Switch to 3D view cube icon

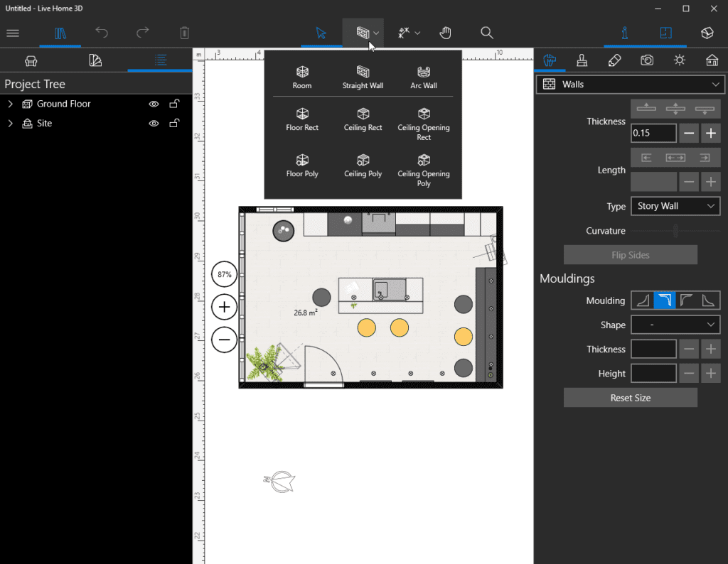tap(707, 33)
